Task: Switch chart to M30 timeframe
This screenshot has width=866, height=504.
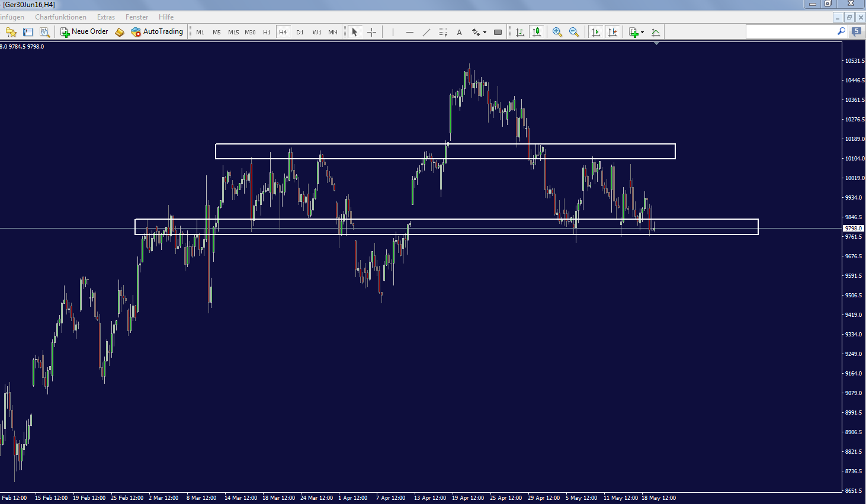Action: 250,32
